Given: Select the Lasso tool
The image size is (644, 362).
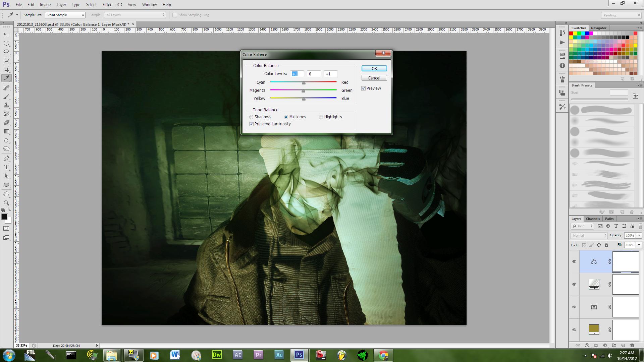Looking at the screenshot, I should point(6,52).
